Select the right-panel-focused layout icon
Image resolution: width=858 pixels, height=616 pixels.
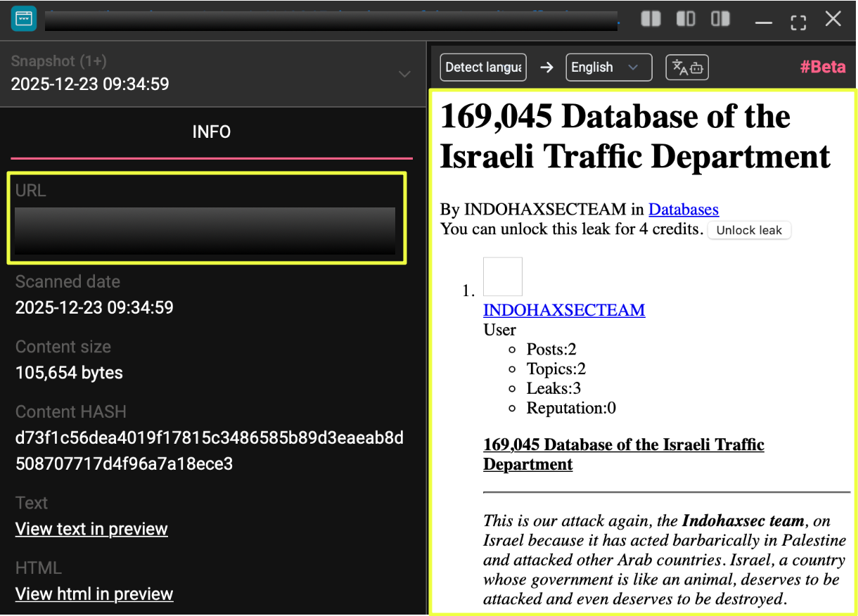pos(720,19)
